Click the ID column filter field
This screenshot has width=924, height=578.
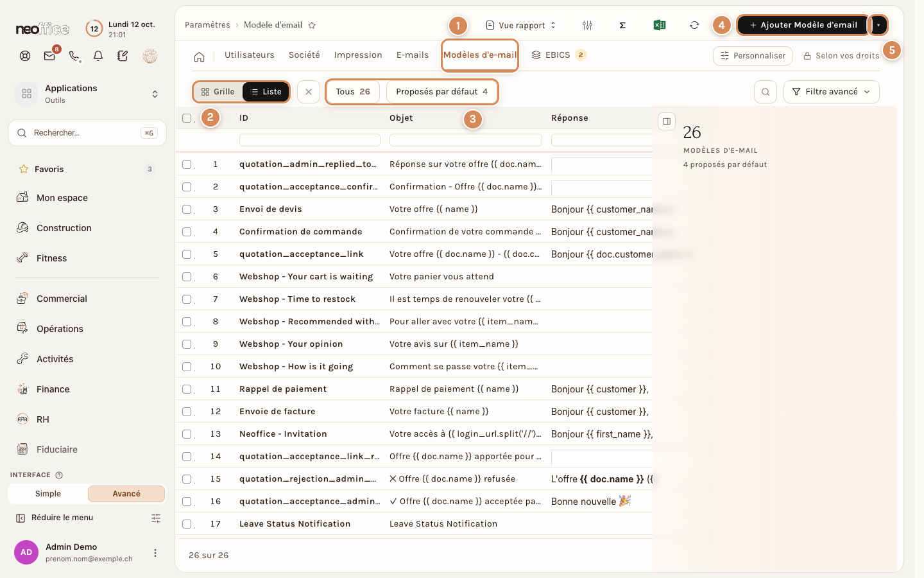tap(309, 140)
